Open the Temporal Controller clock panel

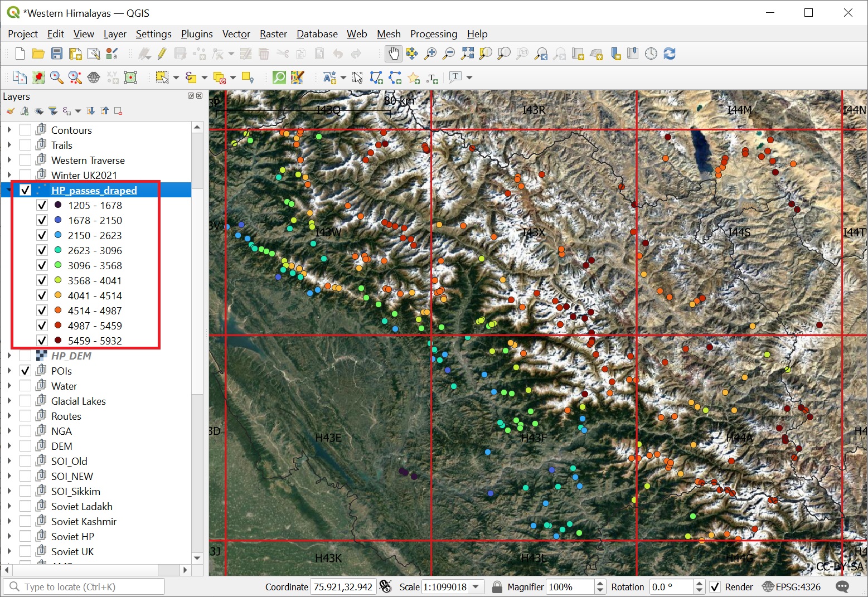[651, 54]
